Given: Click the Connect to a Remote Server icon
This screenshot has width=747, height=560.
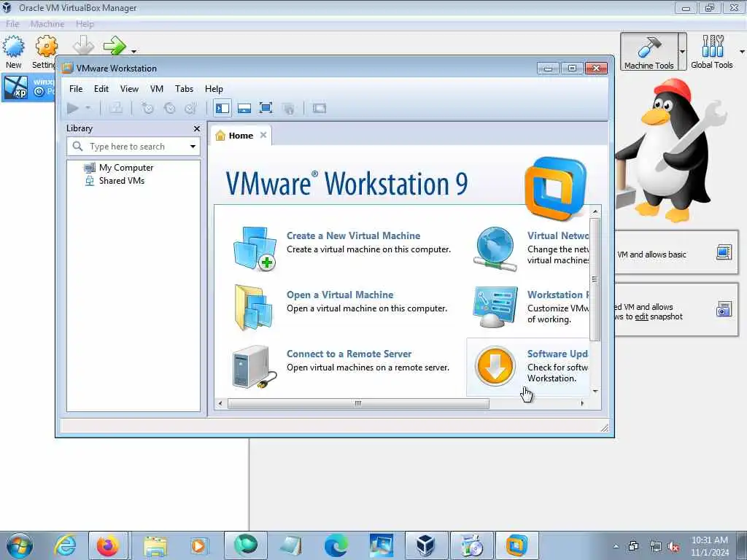Looking at the screenshot, I should pos(255,367).
